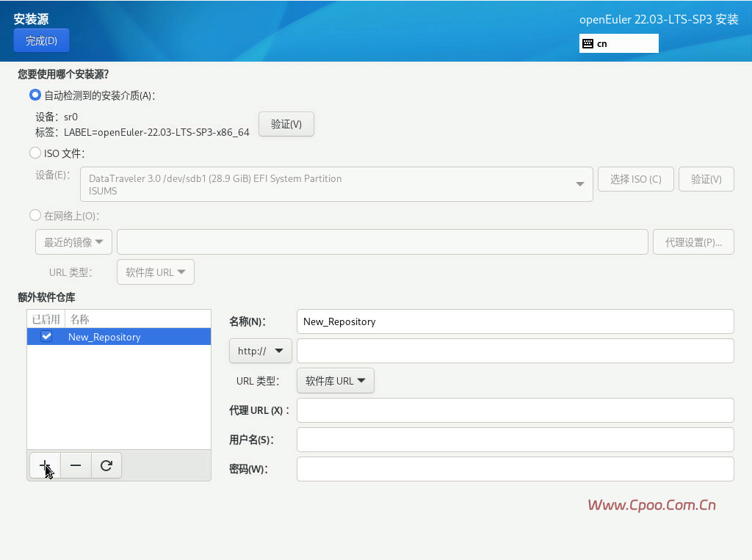Click the 密码(W) password field
This screenshot has width=752, height=560.
(515, 469)
